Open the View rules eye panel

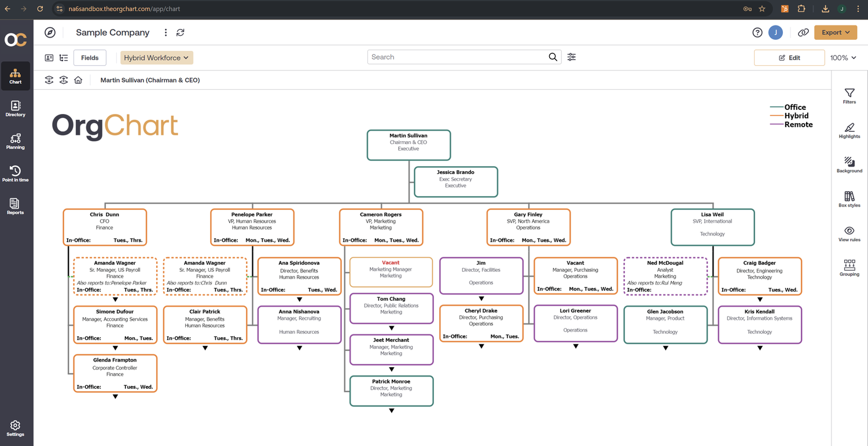pos(849,234)
